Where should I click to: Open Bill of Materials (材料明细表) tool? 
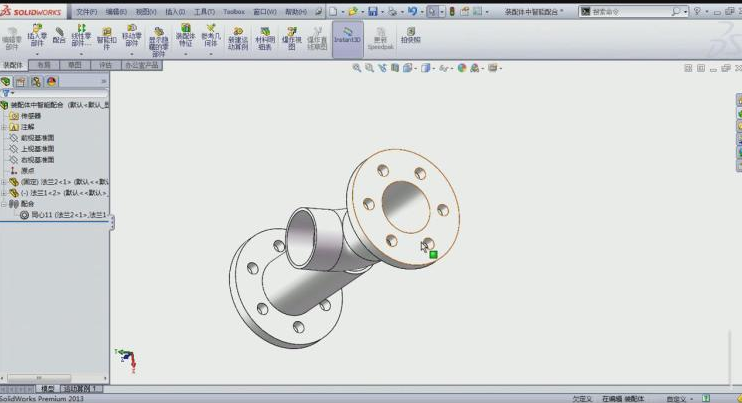tap(265, 39)
